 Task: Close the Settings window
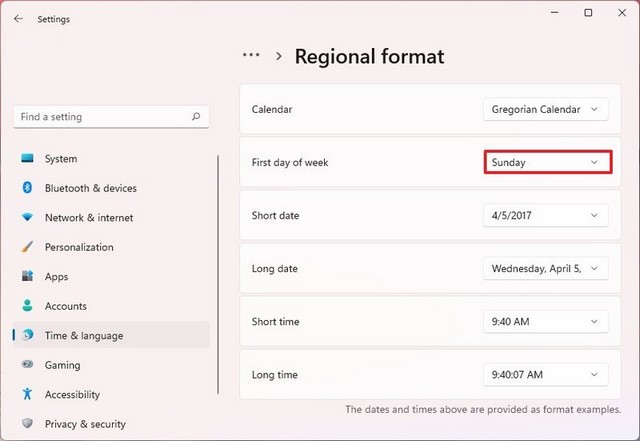pos(622,13)
